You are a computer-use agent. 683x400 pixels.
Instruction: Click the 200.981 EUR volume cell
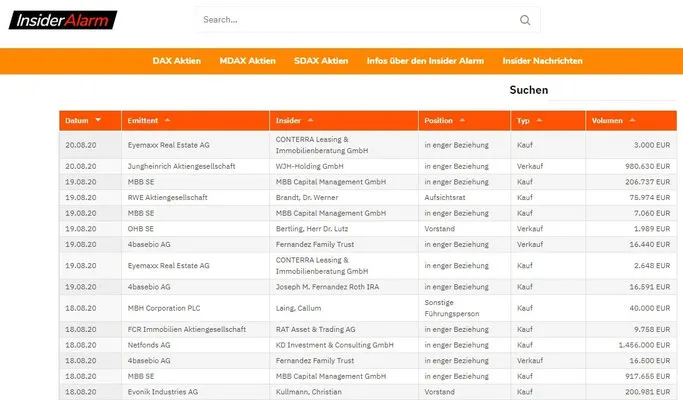(631, 392)
